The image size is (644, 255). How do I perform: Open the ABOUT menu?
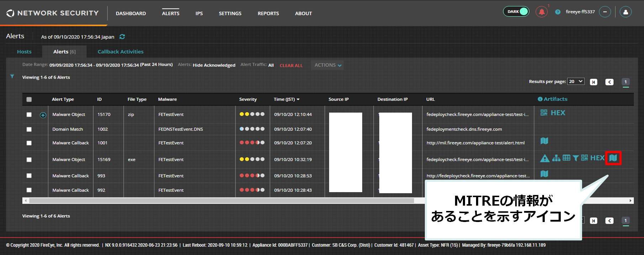tap(303, 13)
